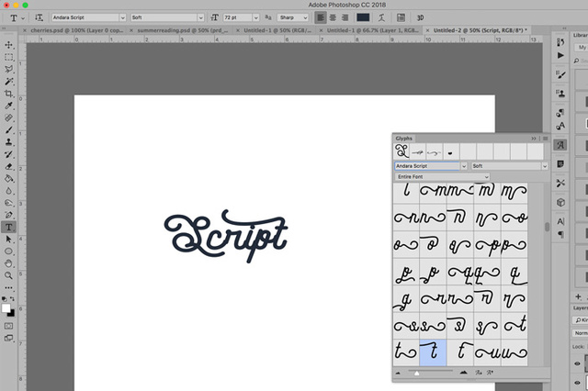Open the font style dropdown showing Soft
588x391 pixels.
[200, 17]
